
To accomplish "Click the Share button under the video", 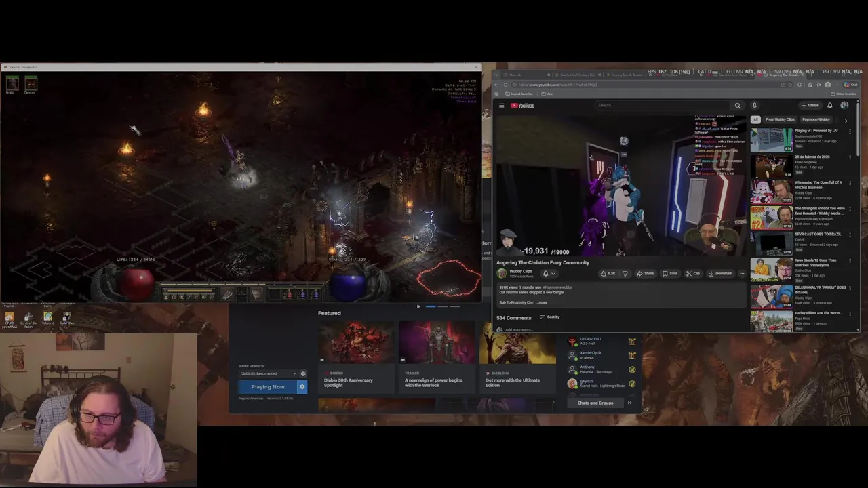I will (645, 274).
